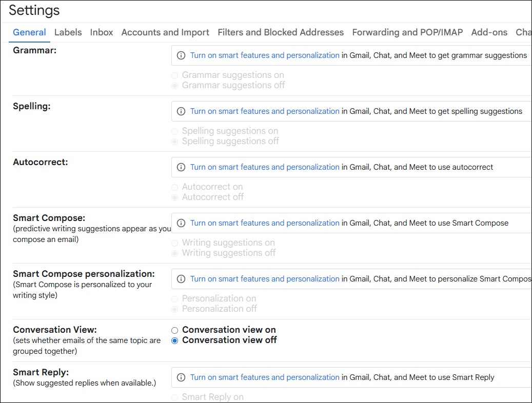
Task: Switch to the Labels tab
Action: pyautogui.click(x=68, y=32)
